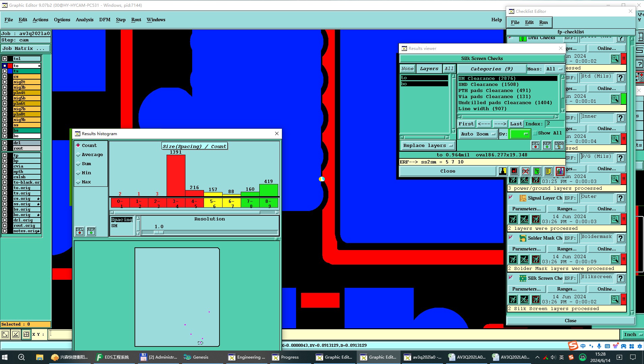Click the REF icon in Results histogram

(x=91, y=231)
